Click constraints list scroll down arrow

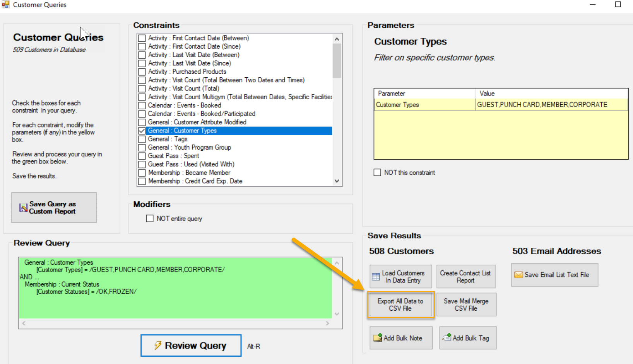pos(337,181)
